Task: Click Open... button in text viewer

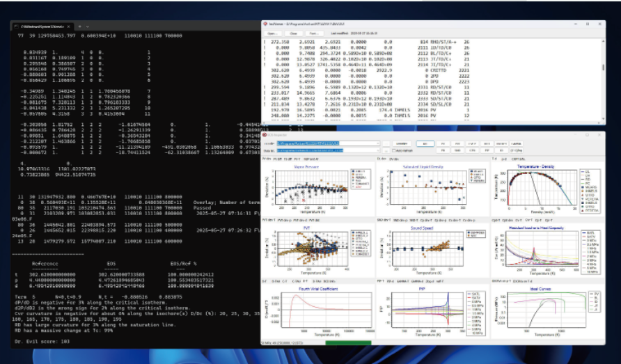Action: [x=273, y=33]
